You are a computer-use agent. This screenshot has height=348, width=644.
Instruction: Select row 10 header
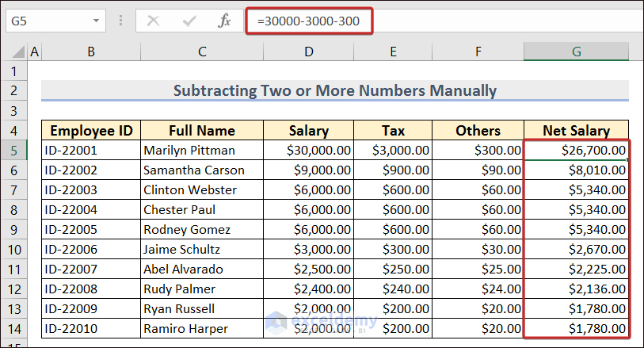click(13, 249)
